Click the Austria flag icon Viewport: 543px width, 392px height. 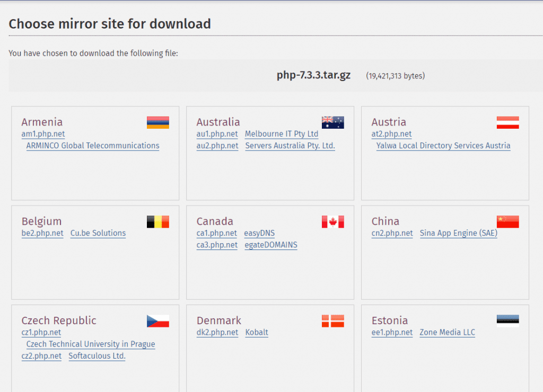coord(507,122)
